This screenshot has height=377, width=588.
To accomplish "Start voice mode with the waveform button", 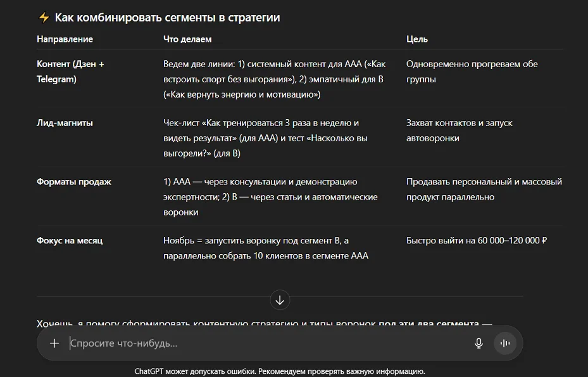I will (x=505, y=343).
